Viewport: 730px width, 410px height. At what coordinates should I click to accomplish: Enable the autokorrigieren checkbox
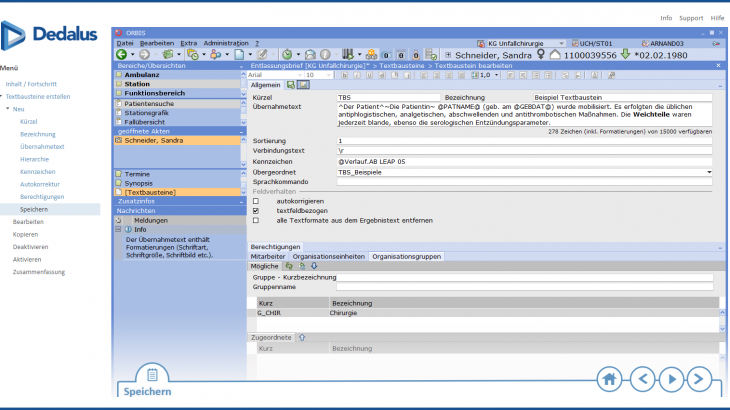pos(255,202)
